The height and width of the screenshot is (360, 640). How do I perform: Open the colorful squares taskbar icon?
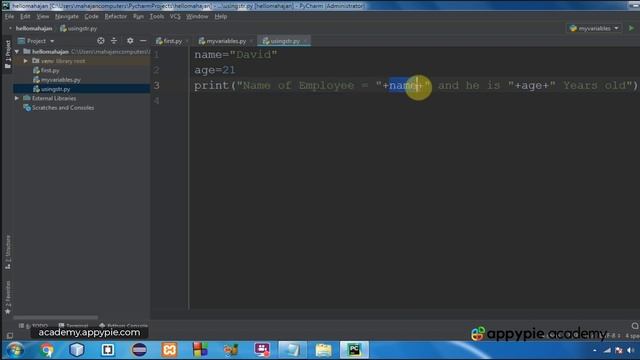(x=200, y=350)
